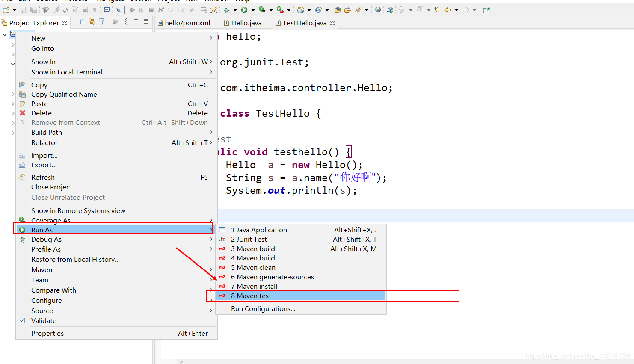Click the Terminate stop toolbar icon
This screenshot has height=364, width=634.
coord(151,10)
